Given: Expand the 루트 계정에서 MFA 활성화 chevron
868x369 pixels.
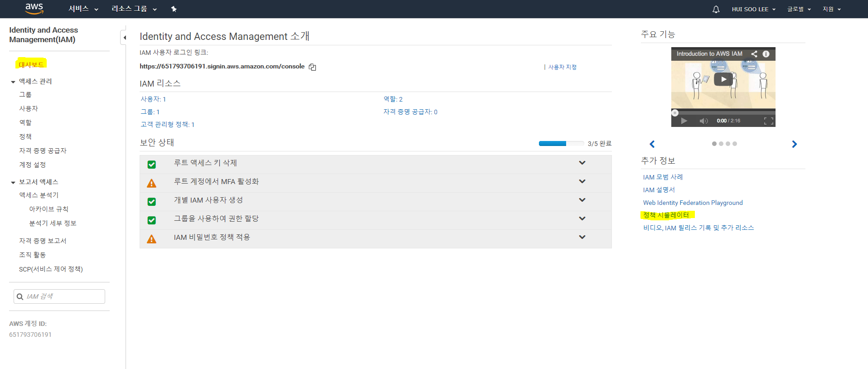Looking at the screenshot, I should coord(582,181).
